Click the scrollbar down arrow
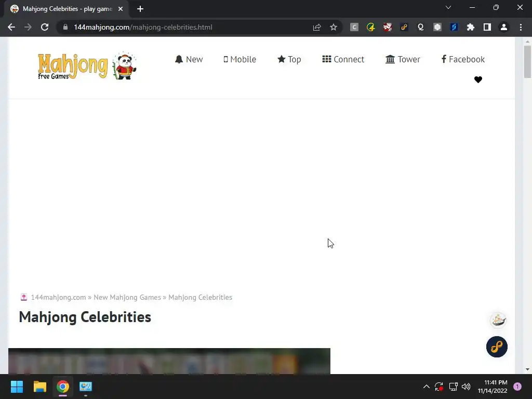Viewport: 532px width, 399px height. (x=527, y=369)
